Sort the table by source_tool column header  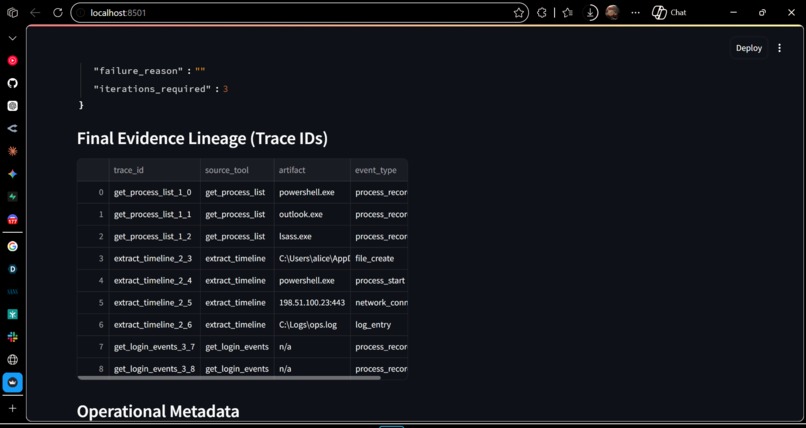coord(237,170)
